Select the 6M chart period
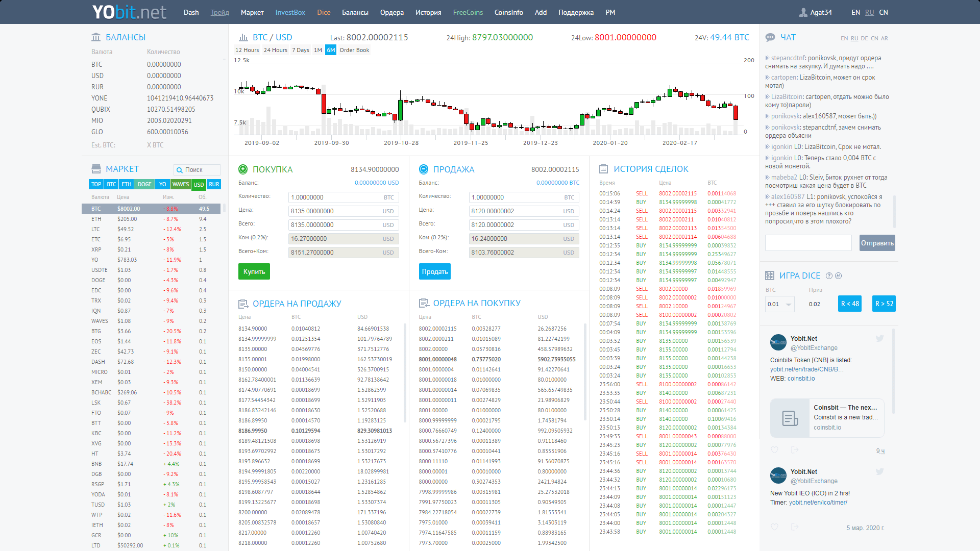Screen dimensions: 980x551 pos(331,50)
